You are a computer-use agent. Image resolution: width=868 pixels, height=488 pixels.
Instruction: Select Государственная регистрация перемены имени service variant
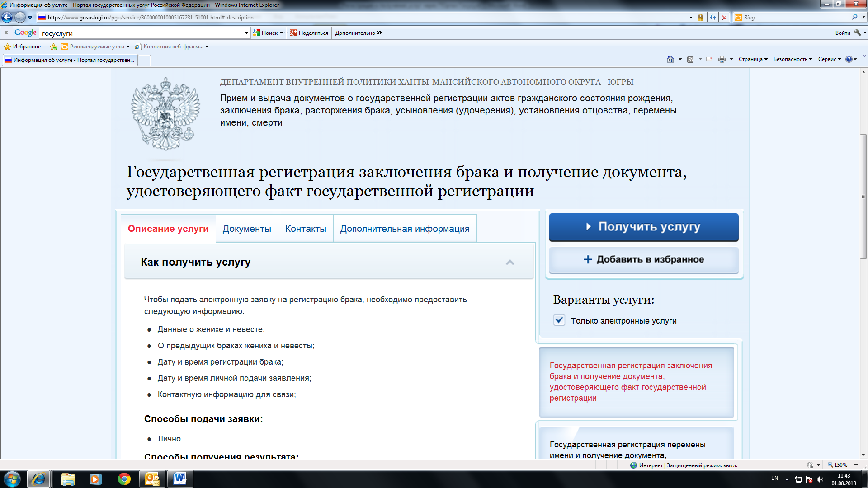point(637,444)
